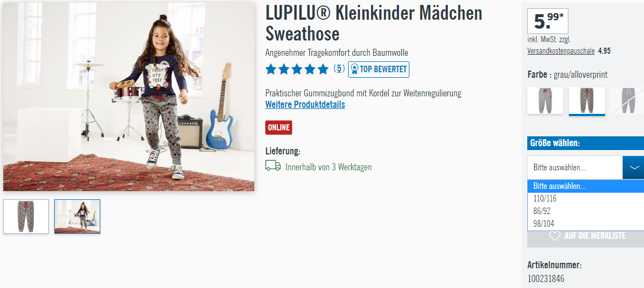Click Auf die Merkliste button
This screenshot has height=288, width=644.
[x=586, y=236]
